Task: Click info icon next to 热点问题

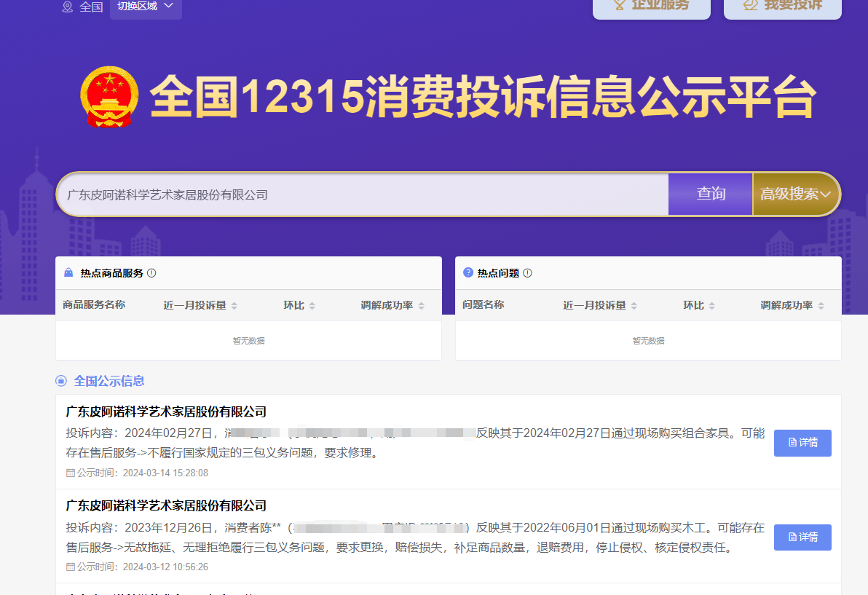Action: 527,273
